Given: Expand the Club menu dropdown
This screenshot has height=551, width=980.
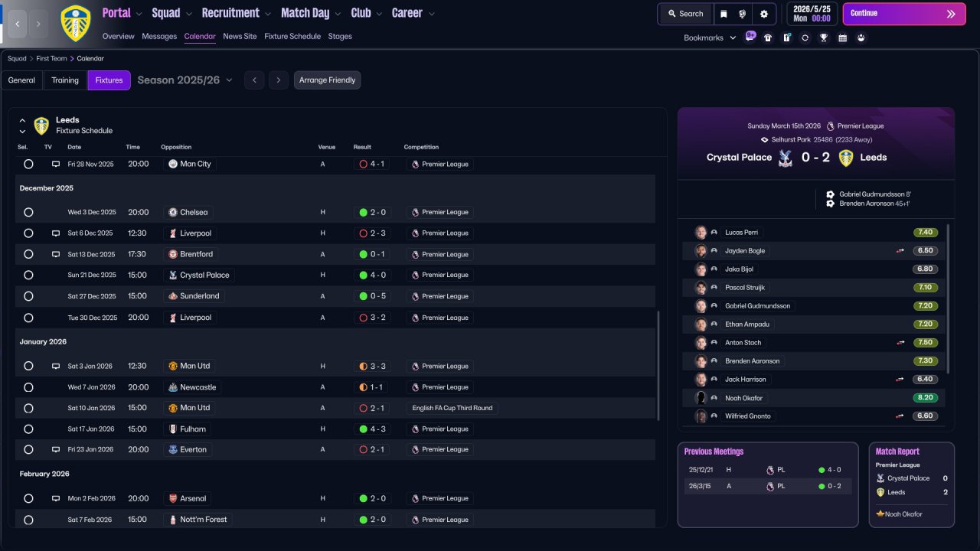Looking at the screenshot, I should (x=379, y=14).
